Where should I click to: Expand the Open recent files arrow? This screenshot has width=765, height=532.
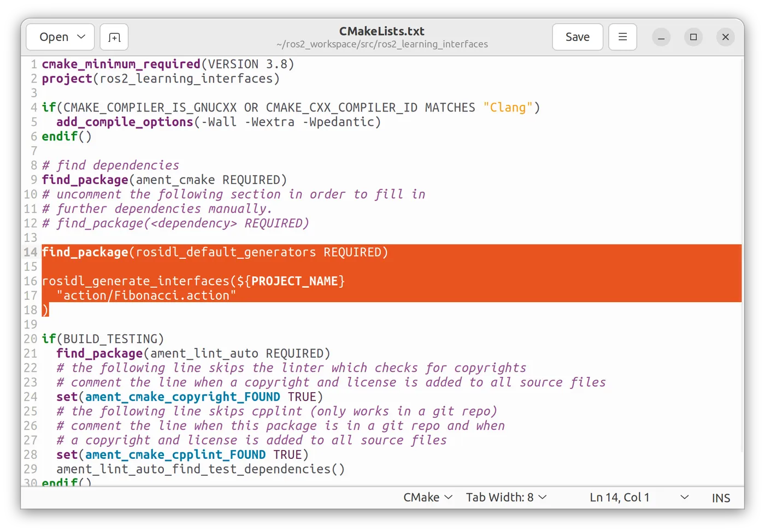point(81,37)
